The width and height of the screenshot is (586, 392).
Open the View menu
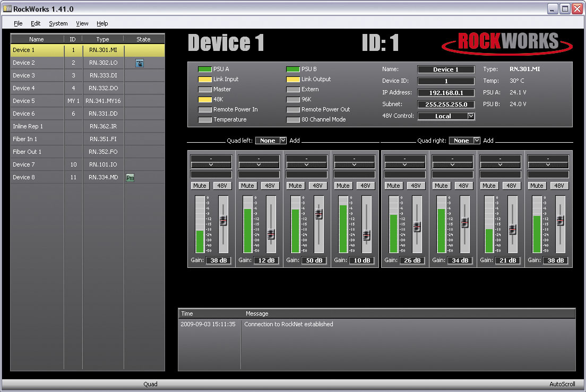coord(82,23)
